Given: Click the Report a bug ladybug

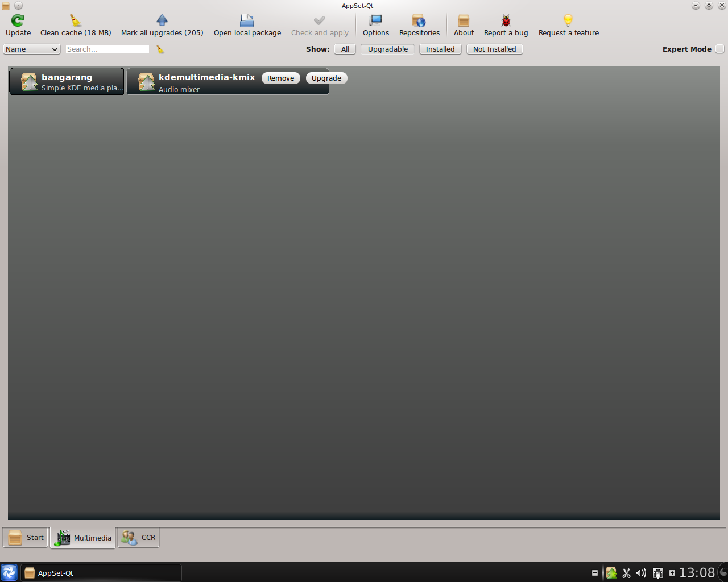Looking at the screenshot, I should coord(506,20).
